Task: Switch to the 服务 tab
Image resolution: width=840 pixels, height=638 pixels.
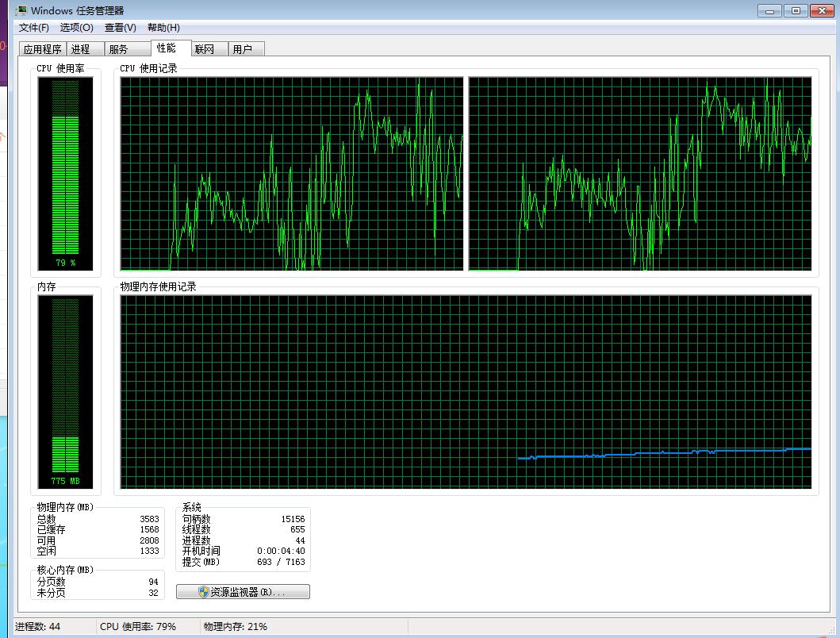Action: [127, 49]
